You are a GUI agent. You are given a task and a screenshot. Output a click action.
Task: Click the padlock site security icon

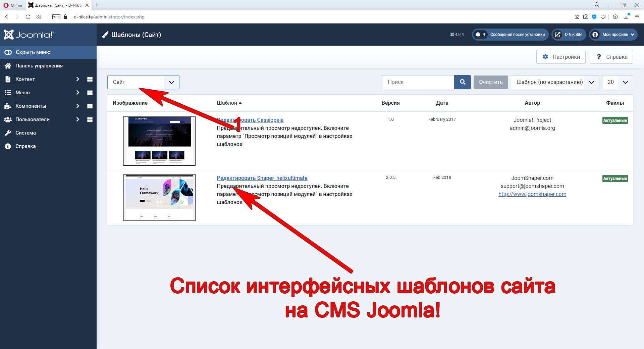pyautogui.click(x=65, y=17)
